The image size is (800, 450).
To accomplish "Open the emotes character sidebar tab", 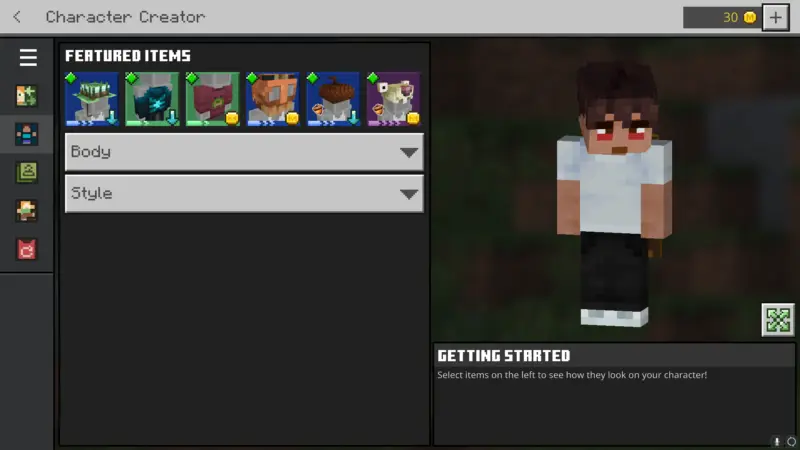I will tap(27, 211).
